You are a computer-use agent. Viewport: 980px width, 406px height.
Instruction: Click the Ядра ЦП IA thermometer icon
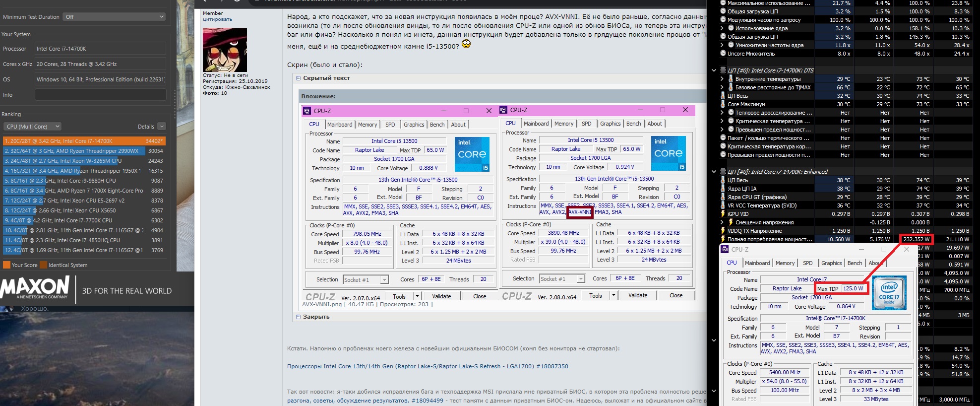pos(723,189)
